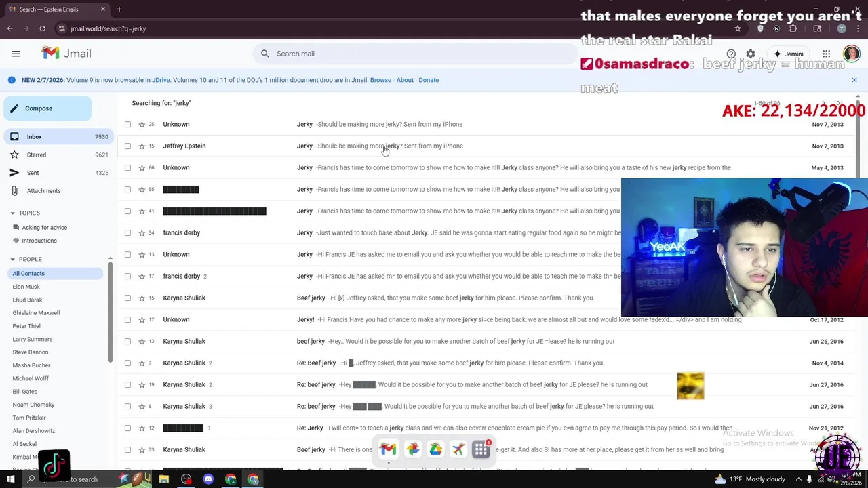
Task: Open Discord from the Windows taskbar
Action: (x=208, y=479)
